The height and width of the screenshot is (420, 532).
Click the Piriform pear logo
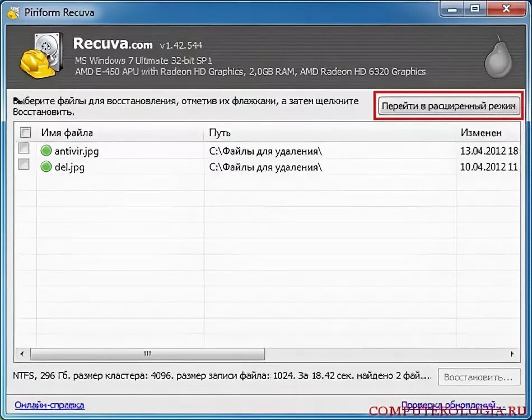coord(498,57)
